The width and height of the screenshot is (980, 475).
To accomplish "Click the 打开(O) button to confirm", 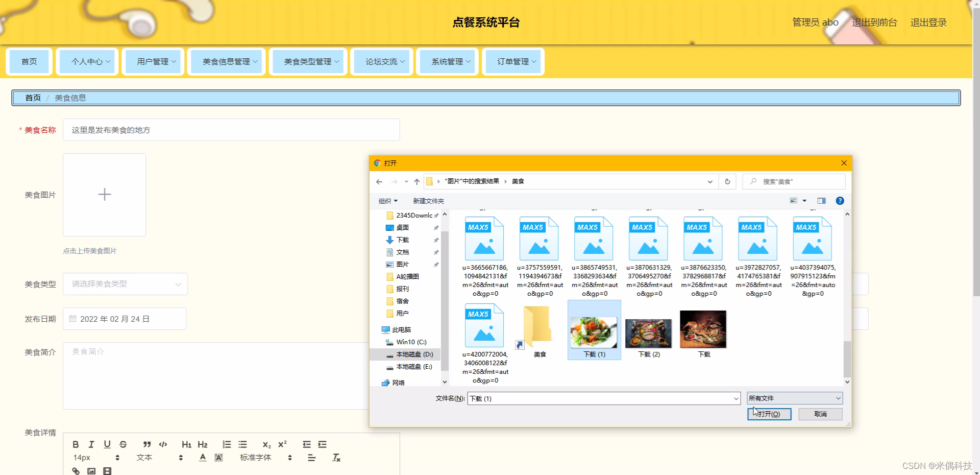I will [x=769, y=414].
